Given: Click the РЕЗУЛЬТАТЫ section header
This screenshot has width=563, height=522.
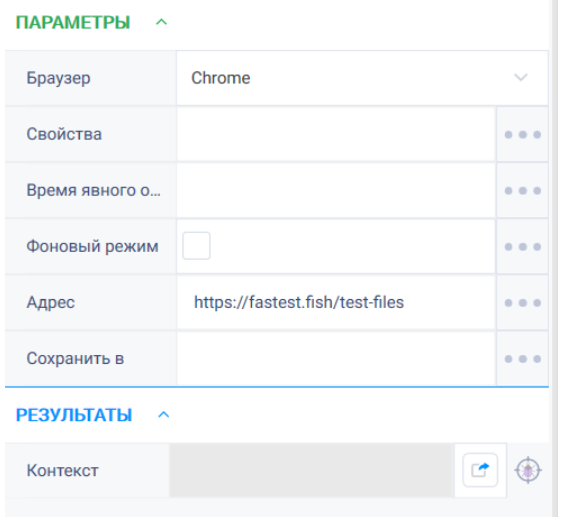Looking at the screenshot, I should [x=74, y=415].
